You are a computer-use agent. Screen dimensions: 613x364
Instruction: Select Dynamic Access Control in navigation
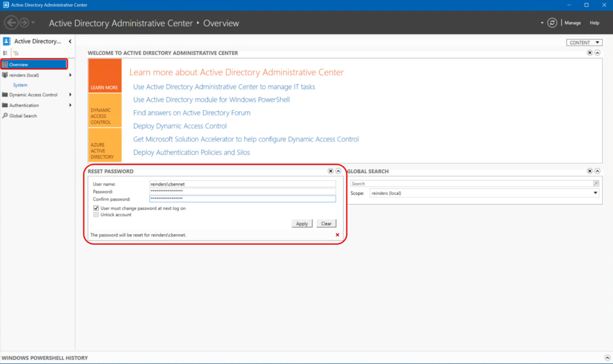pos(34,95)
